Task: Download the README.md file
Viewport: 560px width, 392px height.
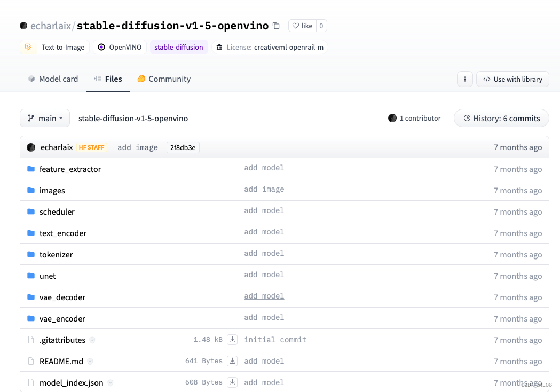Action: (232, 361)
